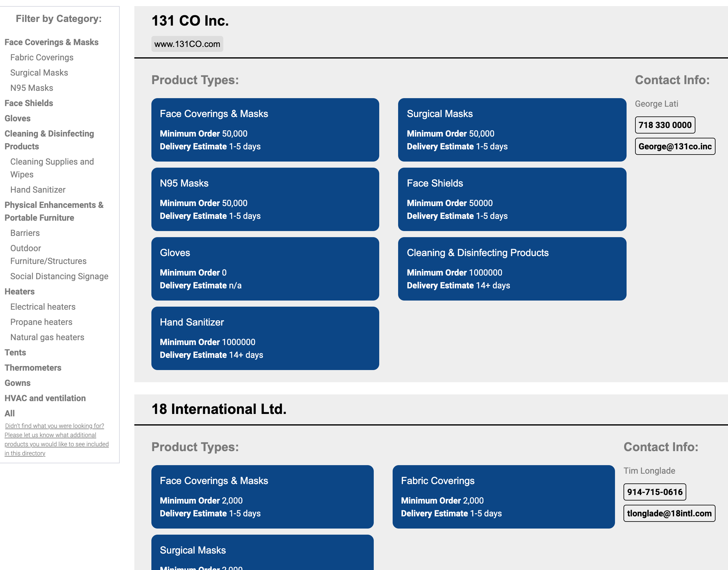Choose Social Distancing Signage filter
728x570 pixels.
59,276
